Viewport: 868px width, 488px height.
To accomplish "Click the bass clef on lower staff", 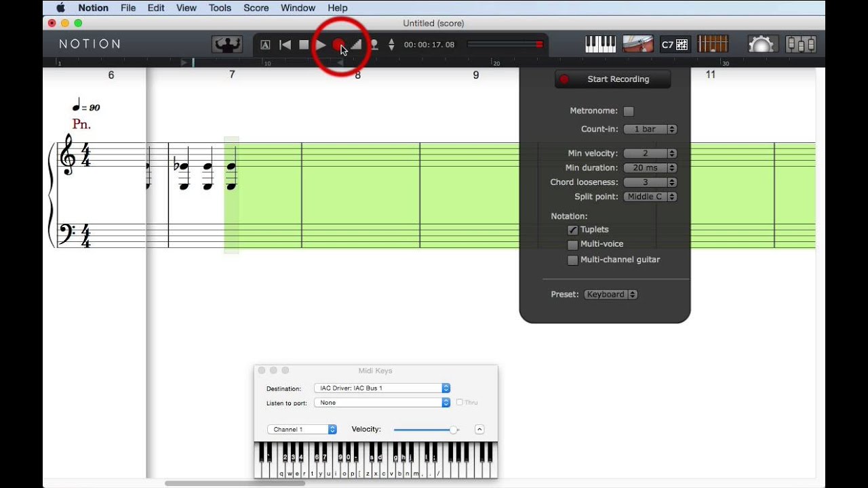I will click(68, 235).
